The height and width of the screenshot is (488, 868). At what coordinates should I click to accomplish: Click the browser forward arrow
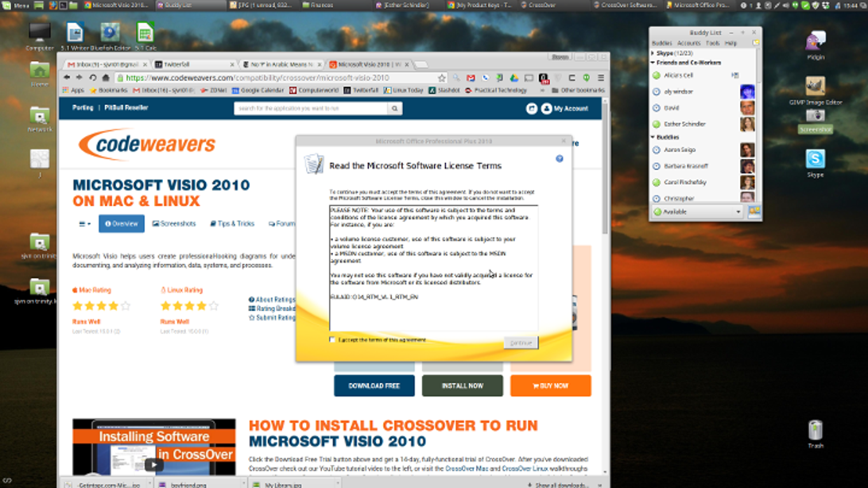click(79, 78)
